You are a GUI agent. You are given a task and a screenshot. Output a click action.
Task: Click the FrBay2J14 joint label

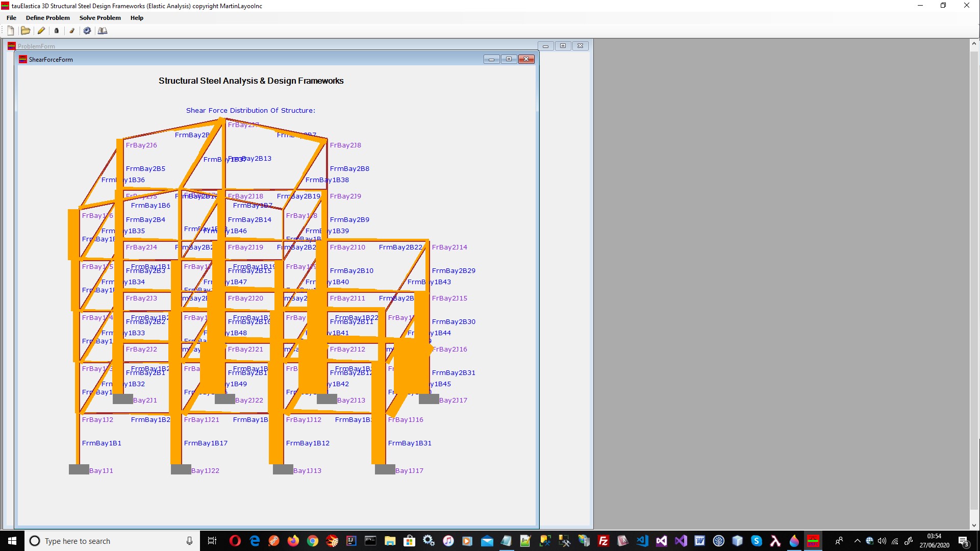[x=449, y=247]
